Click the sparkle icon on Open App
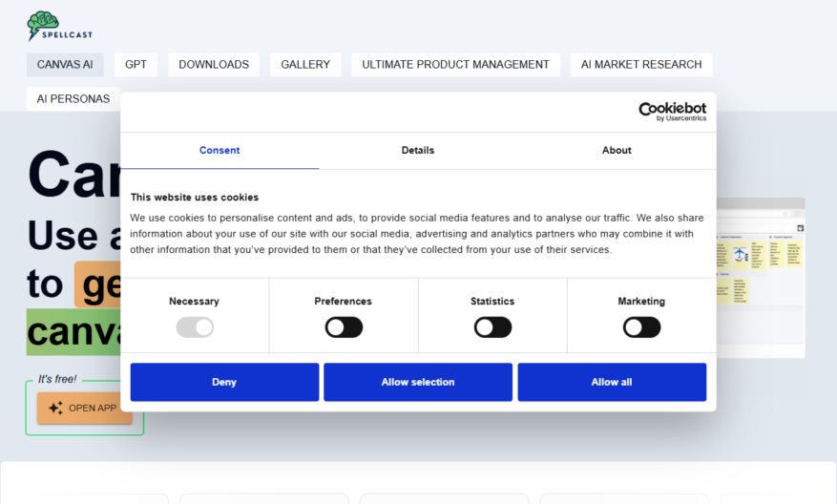The height and width of the screenshot is (504, 837). point(55,408)
